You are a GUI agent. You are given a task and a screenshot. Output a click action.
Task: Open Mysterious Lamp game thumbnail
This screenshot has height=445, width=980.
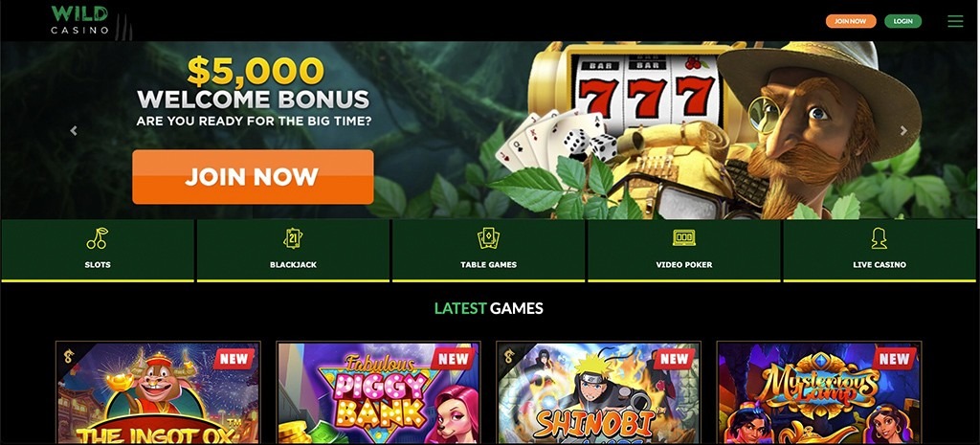[819, 392]
